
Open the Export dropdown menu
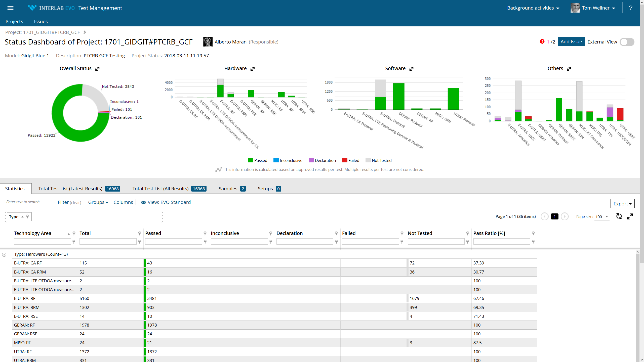pyautogui.click(x=622, y=204)
